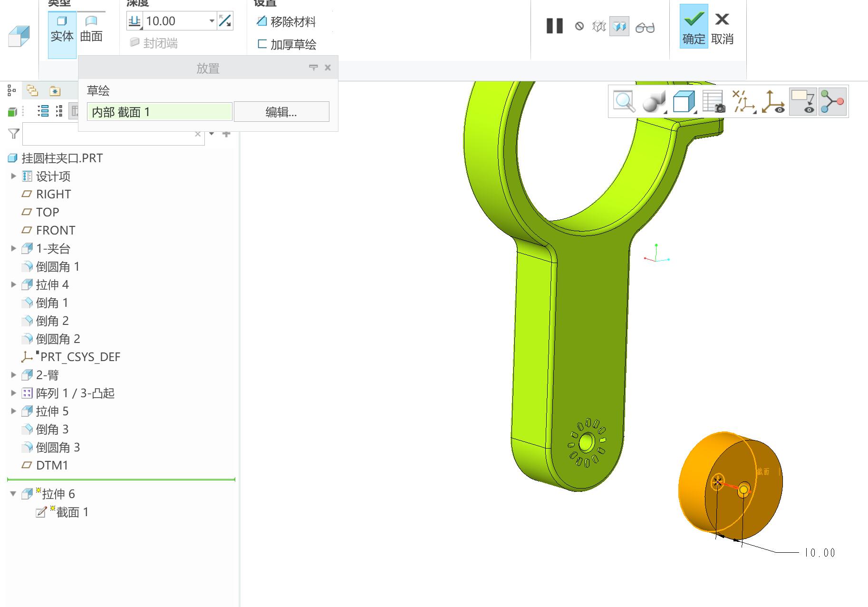
Task: Click the 编辑... edit sketch button
Action: [x=281, y=112]
